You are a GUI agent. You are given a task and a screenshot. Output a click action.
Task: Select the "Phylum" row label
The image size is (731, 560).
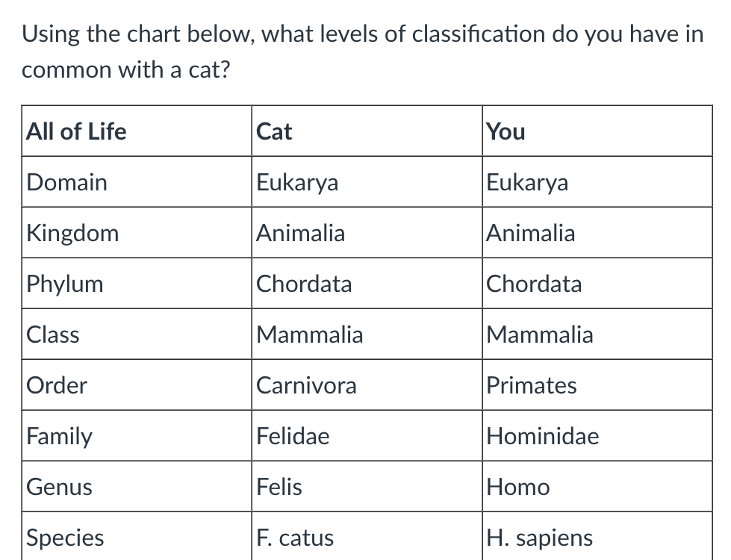click(x=65, y=284)
